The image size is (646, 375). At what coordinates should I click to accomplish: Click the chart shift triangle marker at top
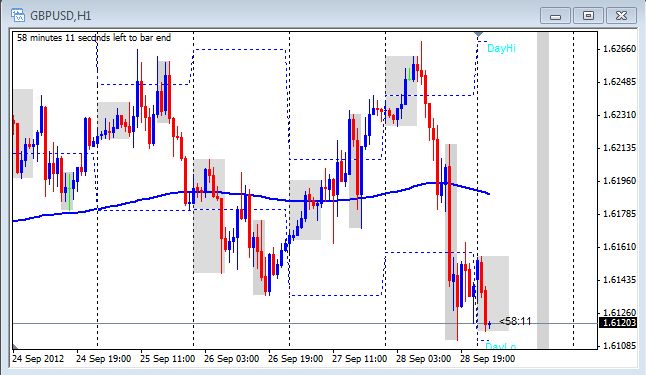click(x=478, y=34)
